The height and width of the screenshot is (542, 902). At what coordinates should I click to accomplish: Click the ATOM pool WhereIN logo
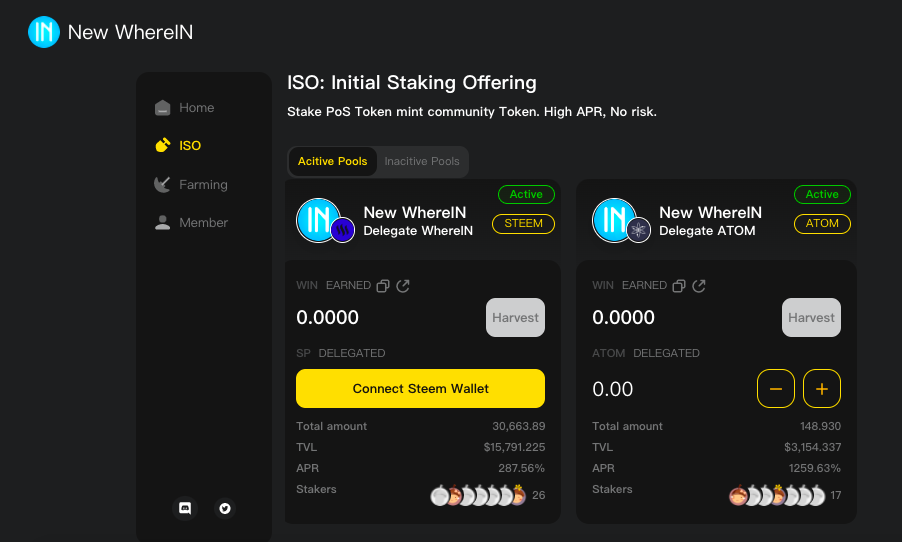[614, 220]
